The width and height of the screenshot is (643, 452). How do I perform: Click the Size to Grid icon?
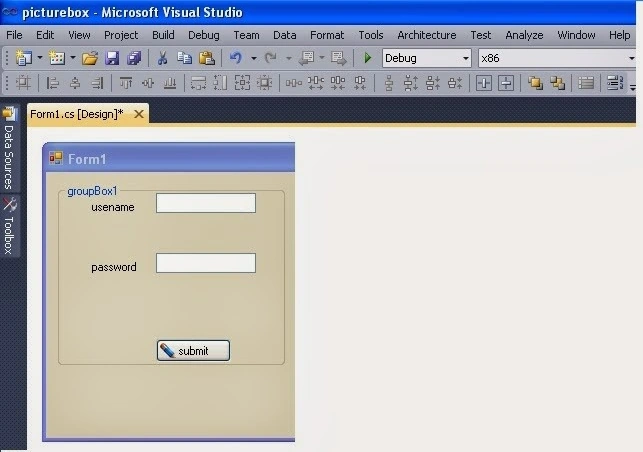264,83
